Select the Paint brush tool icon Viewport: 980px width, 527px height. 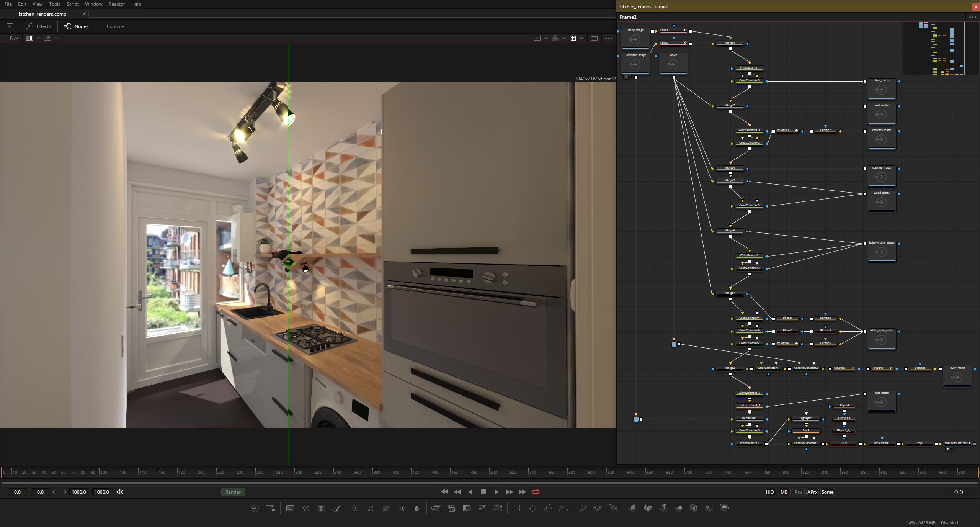[x=336, y=508]
